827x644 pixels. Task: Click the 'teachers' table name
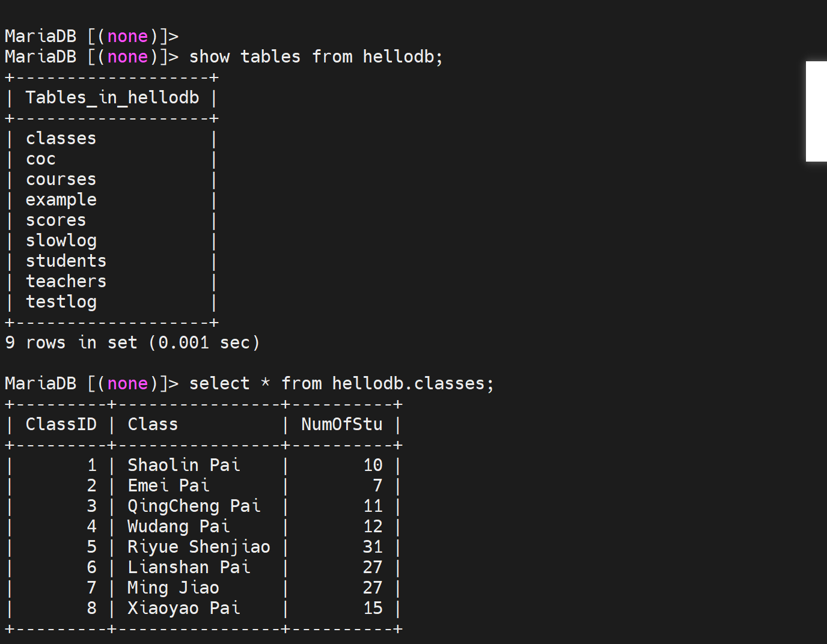point(66,282)
